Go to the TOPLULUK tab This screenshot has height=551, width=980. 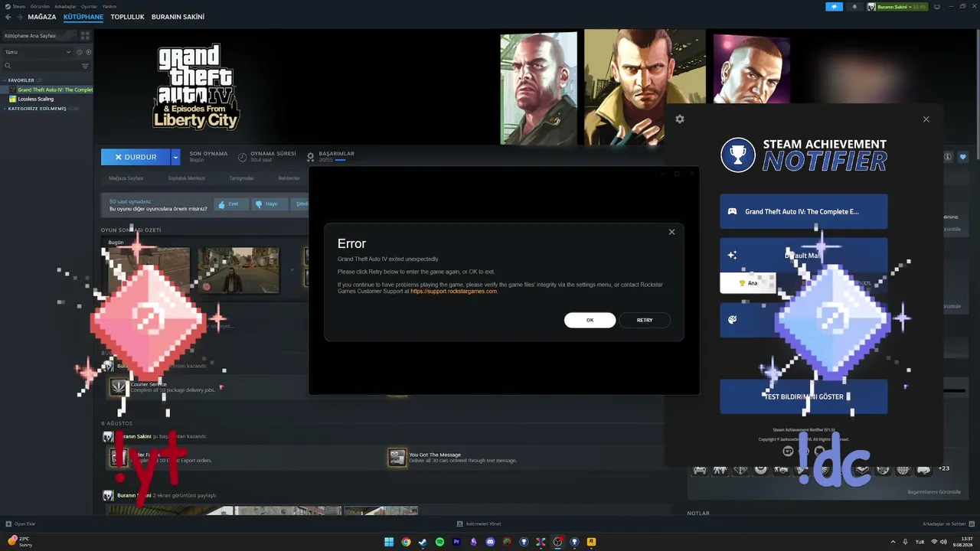tap(127, 17)
